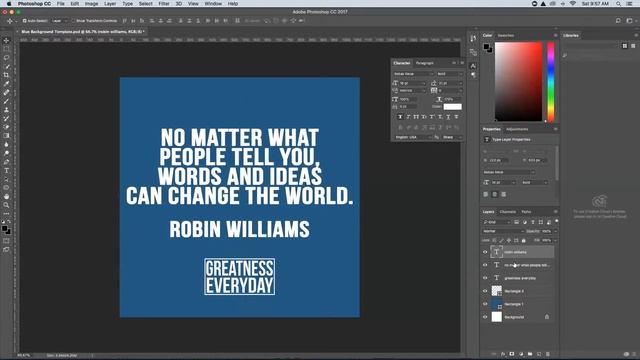The width and height of the screenshot is (640, 360).
Task: Open language dropdown English: USA
Action: tap(413, 137)
